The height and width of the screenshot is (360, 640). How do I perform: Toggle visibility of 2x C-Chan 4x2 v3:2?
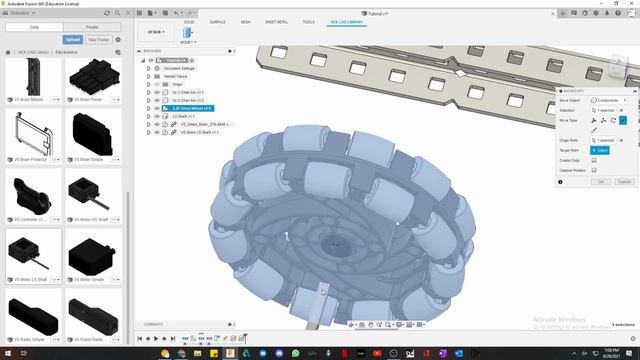point(157,100)
